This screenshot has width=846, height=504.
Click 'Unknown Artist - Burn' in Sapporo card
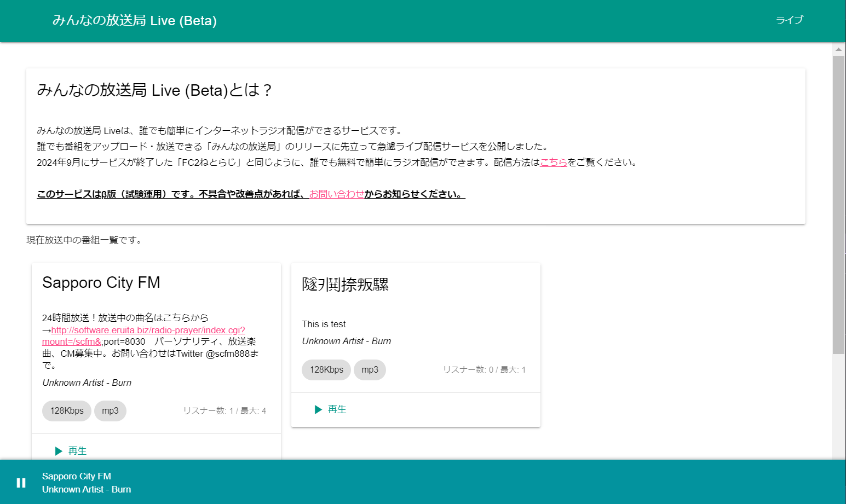click(x=87, y=383)
